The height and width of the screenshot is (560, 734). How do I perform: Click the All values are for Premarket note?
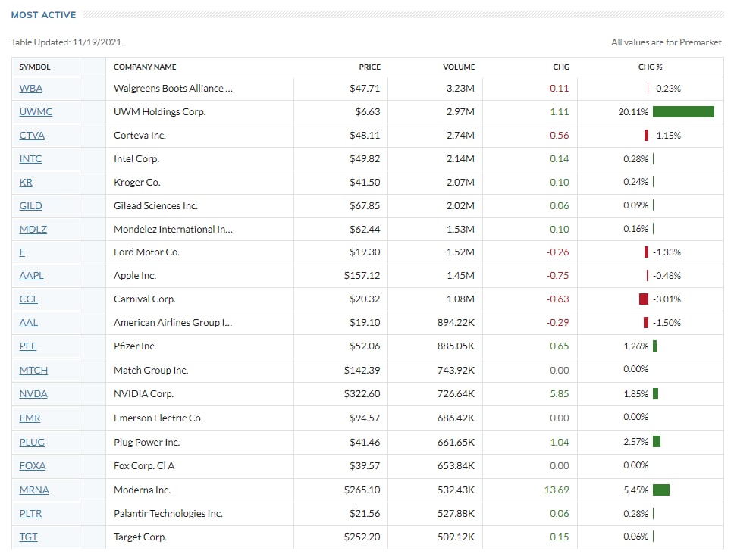667,42
